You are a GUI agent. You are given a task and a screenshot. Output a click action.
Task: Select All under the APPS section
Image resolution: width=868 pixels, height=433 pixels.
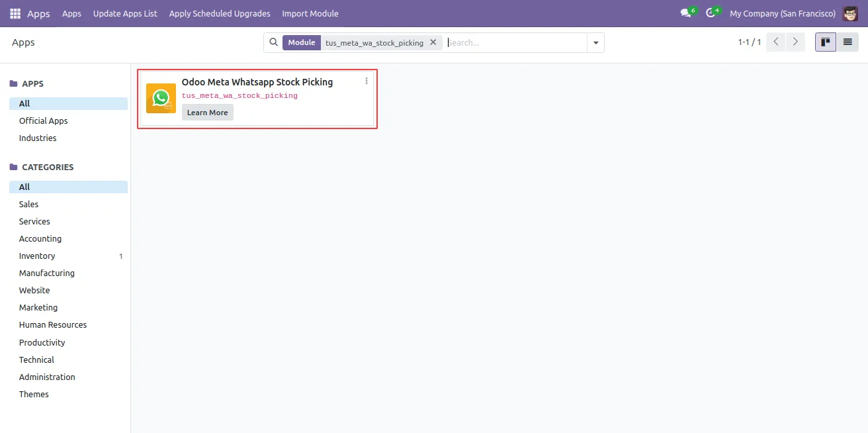[68, 103]
